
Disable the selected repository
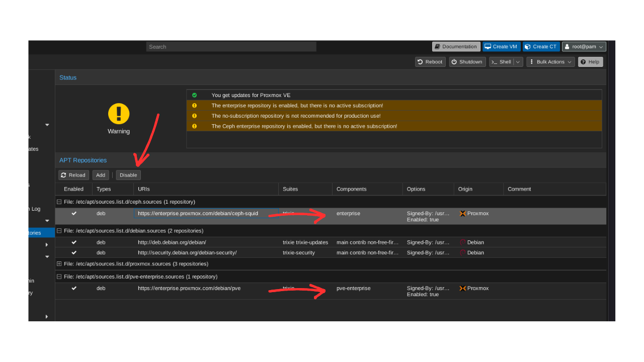coord(128,175)
